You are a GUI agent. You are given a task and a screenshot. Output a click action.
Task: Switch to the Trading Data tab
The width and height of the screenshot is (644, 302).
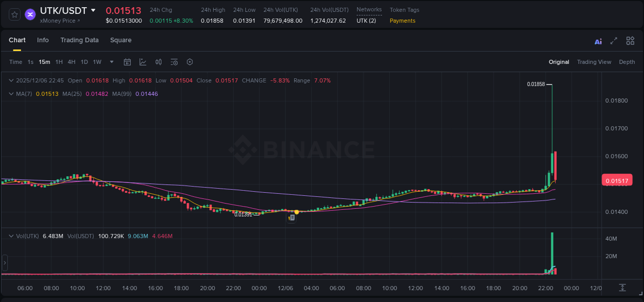click(x=80, y=40)
